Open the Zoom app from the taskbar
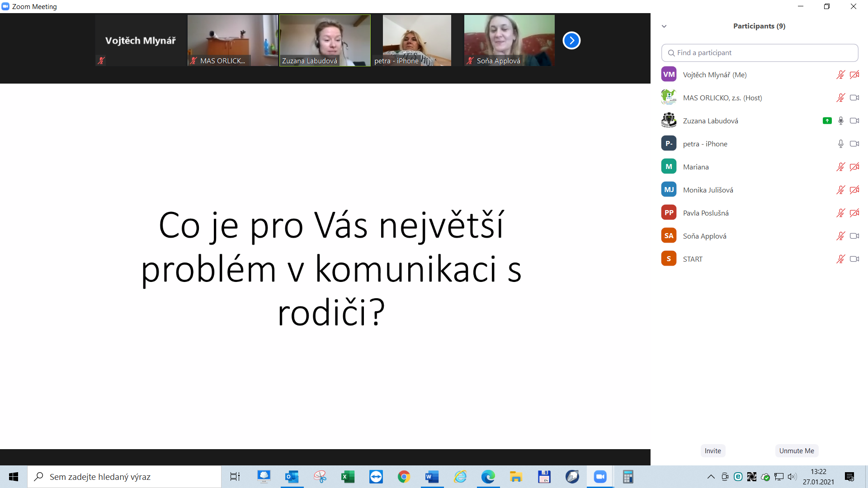The height and width of the screenshot is (488, 868). [600, 477]
